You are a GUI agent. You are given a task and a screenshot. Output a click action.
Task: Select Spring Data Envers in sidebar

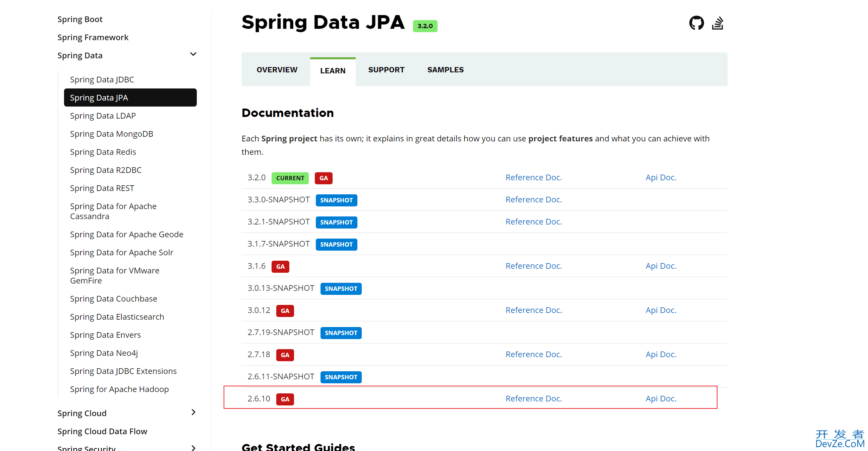pos(105,335)
